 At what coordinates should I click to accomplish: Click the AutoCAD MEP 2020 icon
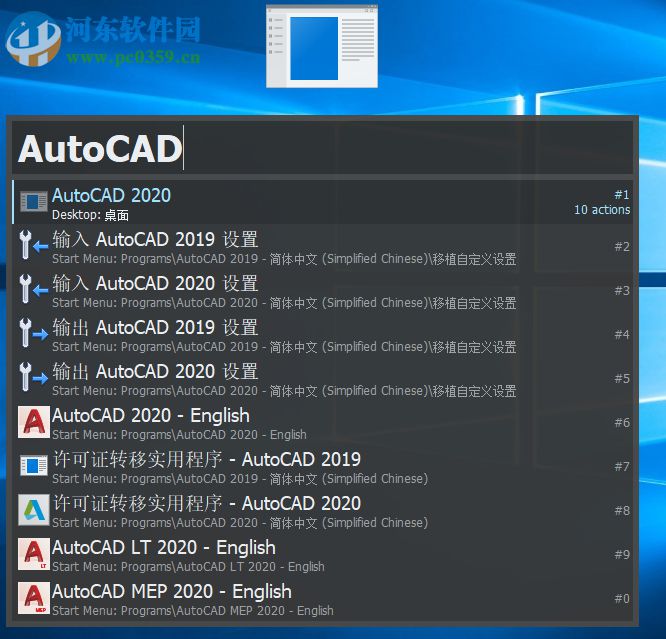[34, 598]
